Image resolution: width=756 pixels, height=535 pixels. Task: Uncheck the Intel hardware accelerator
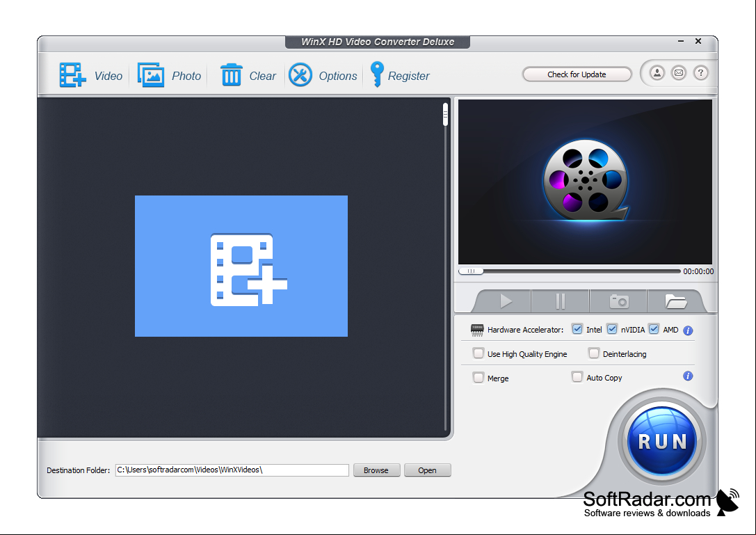coord(577,329)
